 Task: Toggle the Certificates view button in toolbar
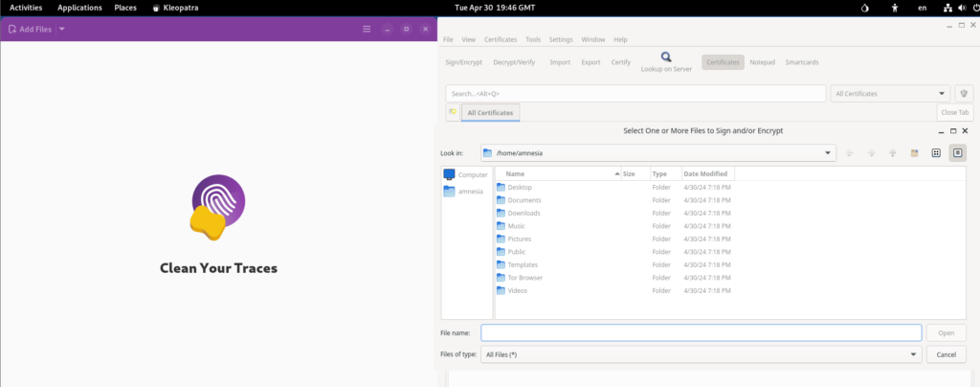(723, 62)
